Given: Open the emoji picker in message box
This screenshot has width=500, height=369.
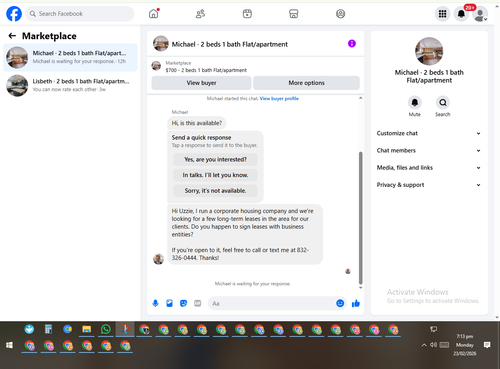Looking at the screenshot, I should click(x=340, y=303).
